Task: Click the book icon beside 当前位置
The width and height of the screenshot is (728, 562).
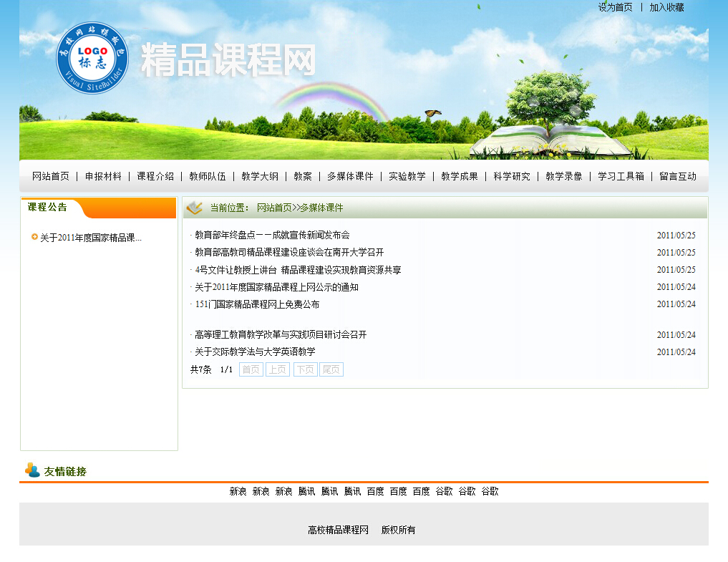Action: 194,208
